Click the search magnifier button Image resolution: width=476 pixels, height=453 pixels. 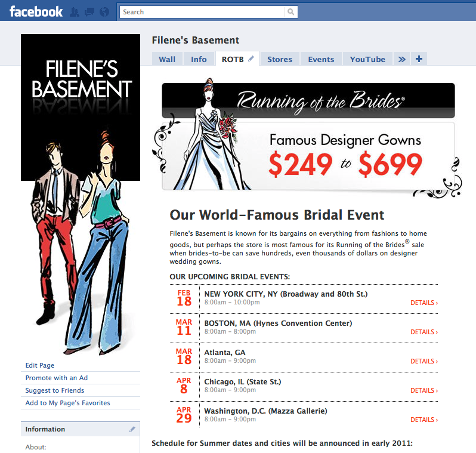pos(291,12)
